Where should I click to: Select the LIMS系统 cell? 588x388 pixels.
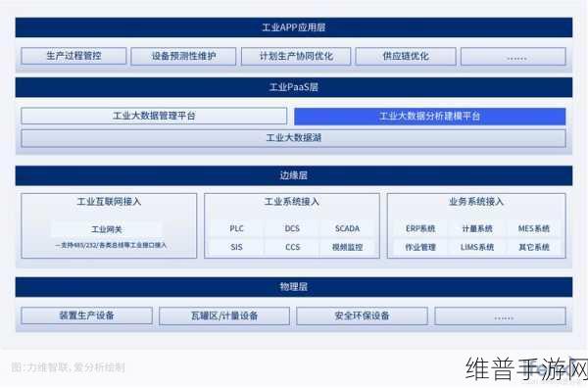tap(477, 248)
